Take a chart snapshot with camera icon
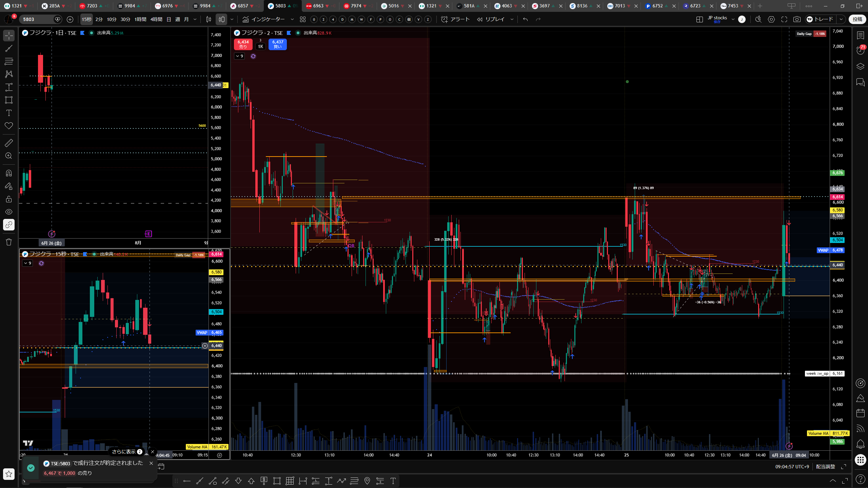The height and width of the screenshot is (488, 868). 797,19
